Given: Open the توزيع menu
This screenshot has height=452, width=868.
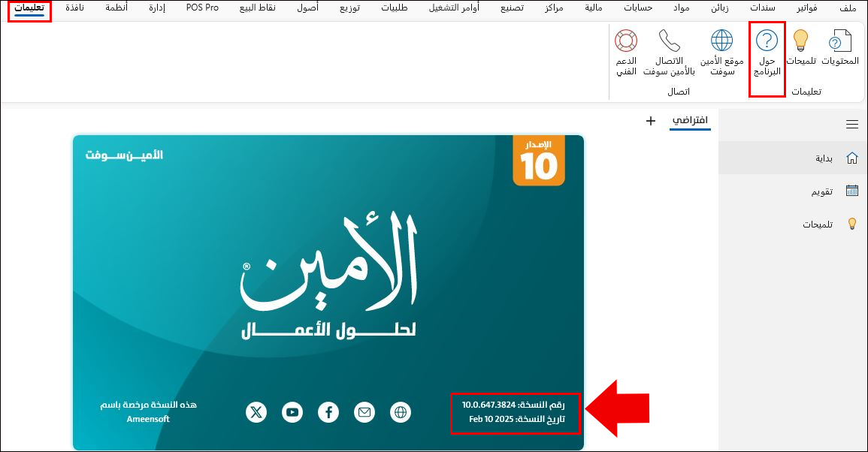Looking at the screenshot, I should (x=350, y=8).
